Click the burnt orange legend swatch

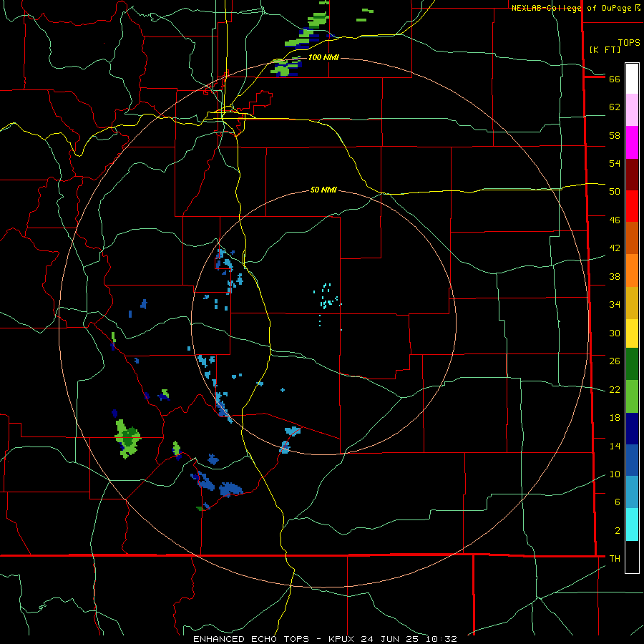pos(632,238)
